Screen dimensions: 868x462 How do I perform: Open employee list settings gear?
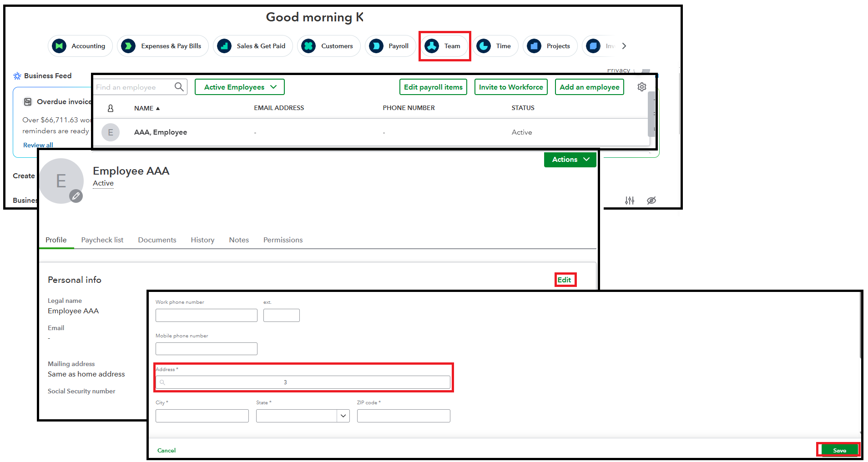(642, 87)
